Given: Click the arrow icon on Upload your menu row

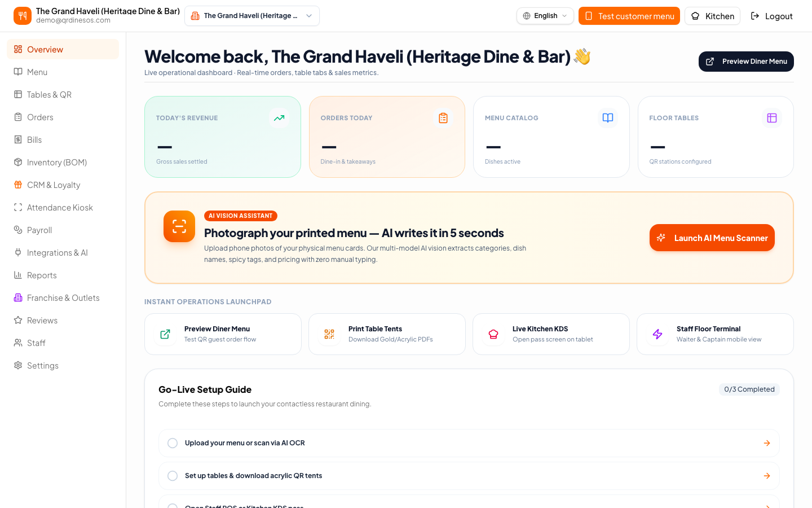Looking at the screenshot, I should point(767,443).
